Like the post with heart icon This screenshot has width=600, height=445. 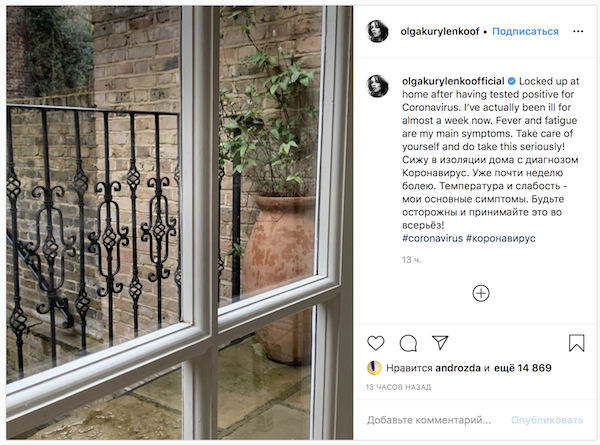(x=375, y=343)
